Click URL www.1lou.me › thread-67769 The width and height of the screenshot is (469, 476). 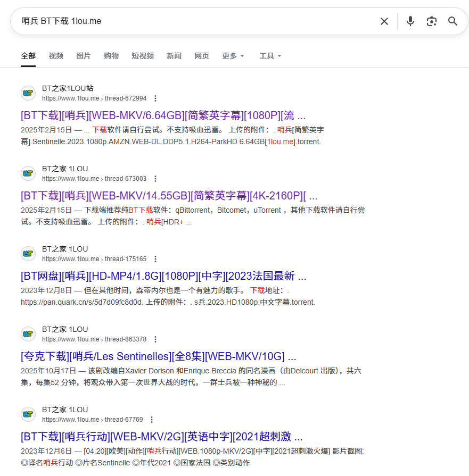point(93,420)
